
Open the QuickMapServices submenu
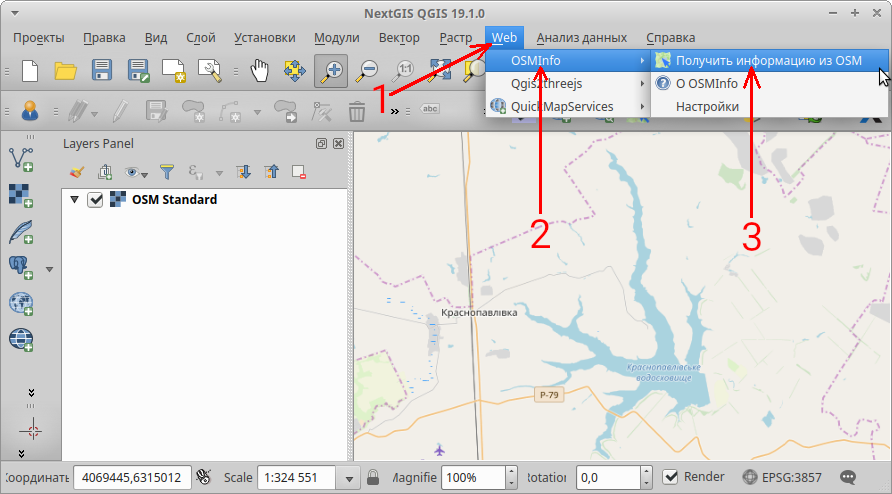(568, 106)
